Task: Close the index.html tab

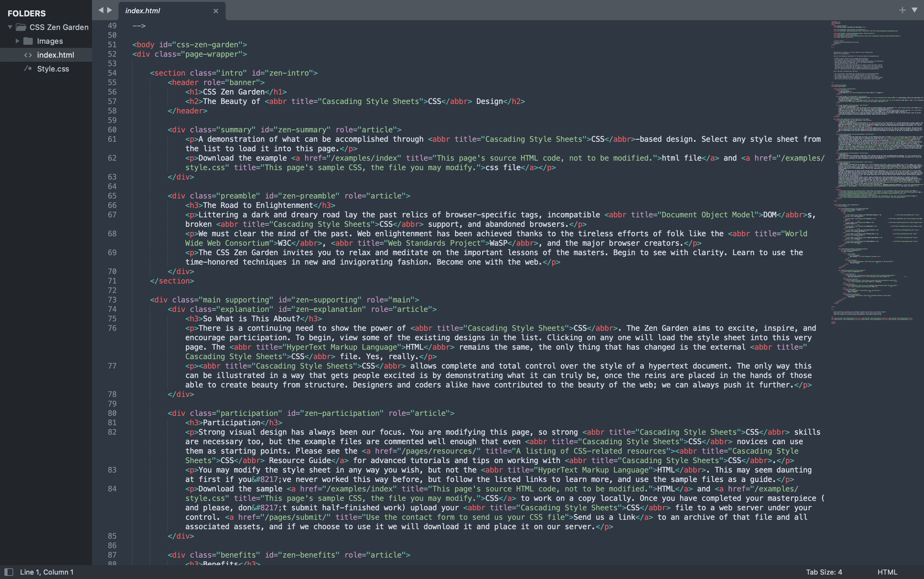Action: click(x=216, y=11)
